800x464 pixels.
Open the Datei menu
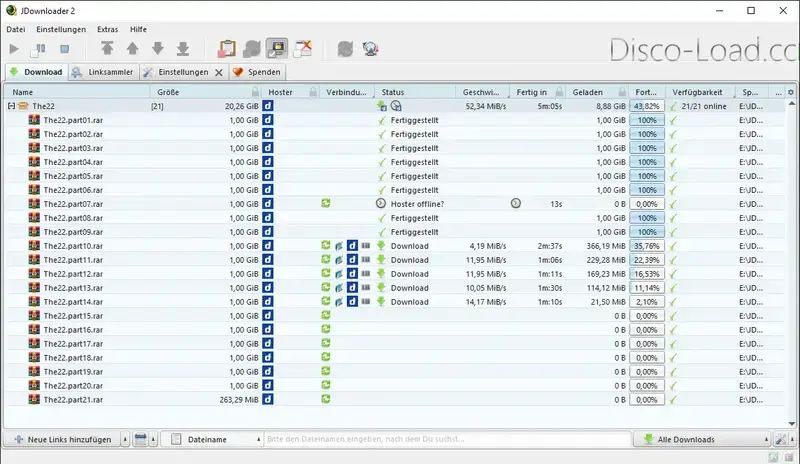(15, 29)
